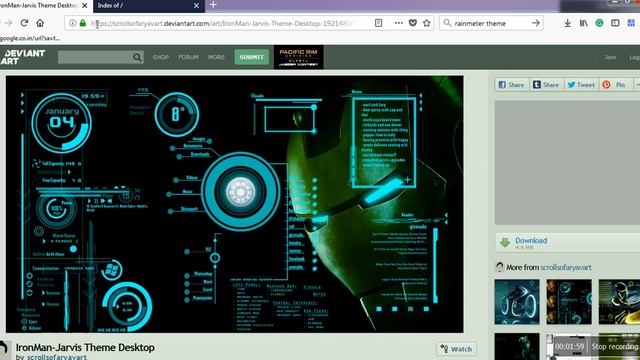Click the forward navigation arrow
This screenshot has width=640, height=360.
pos(8,23)
